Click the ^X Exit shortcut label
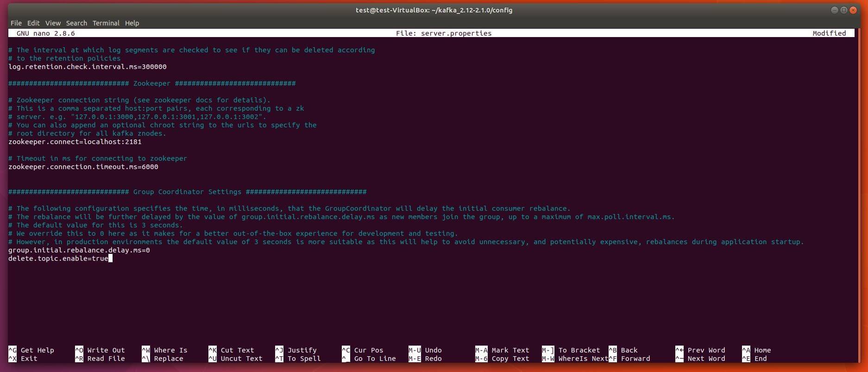Viewport: 868px width, 372px height. pyautogui.click(x=23, y=359)
